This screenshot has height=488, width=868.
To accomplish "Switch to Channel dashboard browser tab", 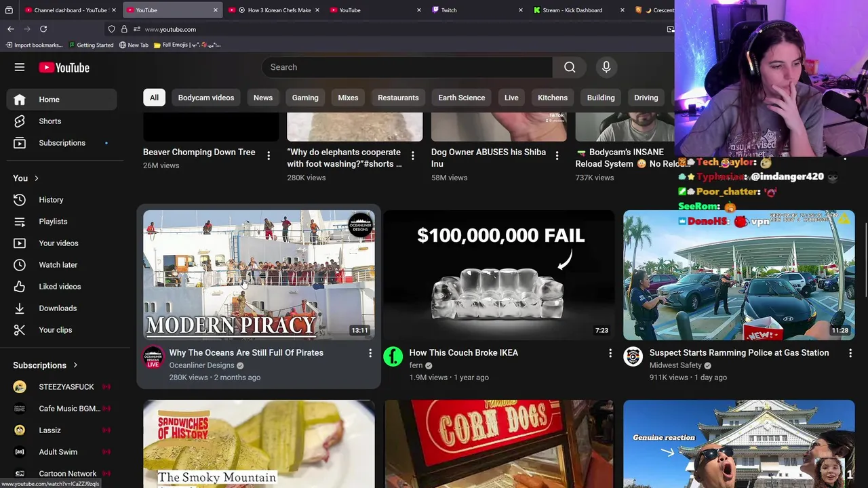I will 69,10.
